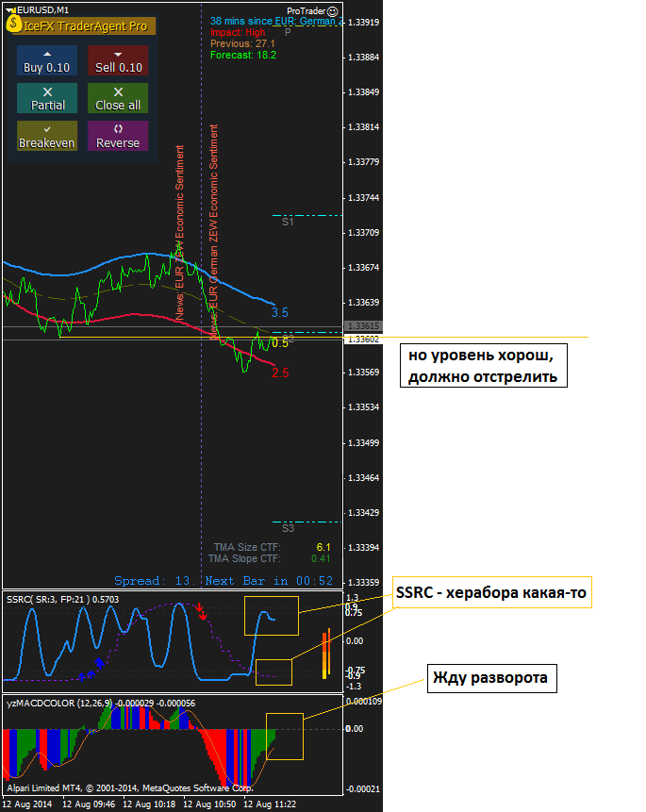Click the Alpari Limited MT4 copyright text
Screen dimensions: 646x812
click(x=129, y=788)
